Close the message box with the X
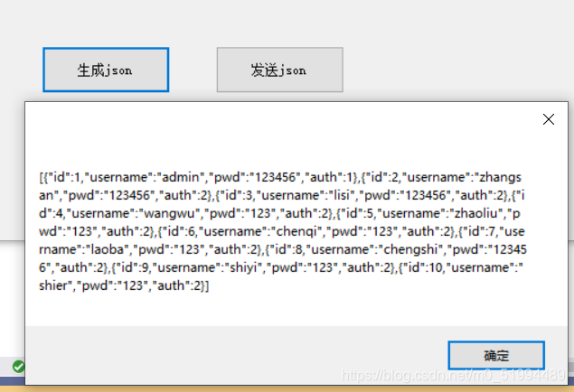The width and height of the screenshot is (574, 392). [549, 119]
